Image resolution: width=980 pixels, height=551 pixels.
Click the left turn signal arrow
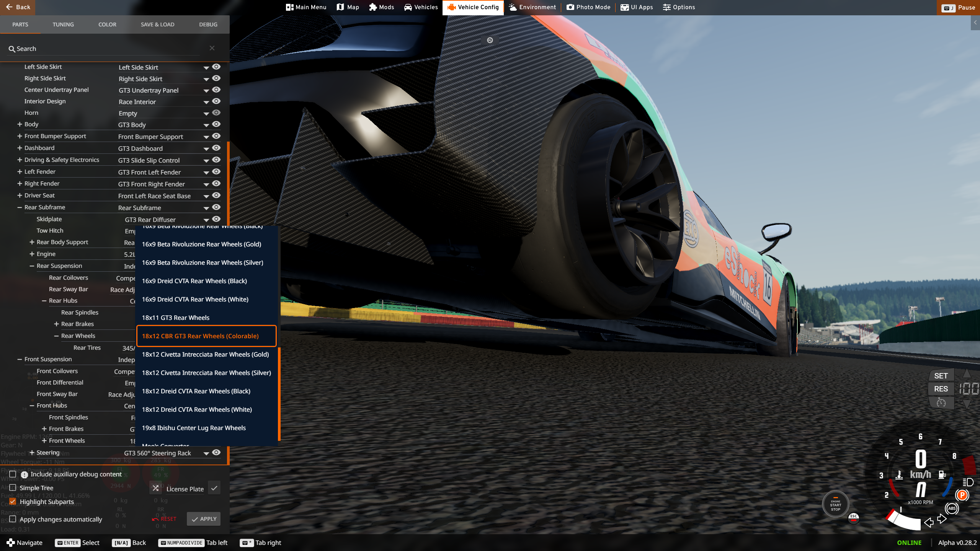point(928,522)
